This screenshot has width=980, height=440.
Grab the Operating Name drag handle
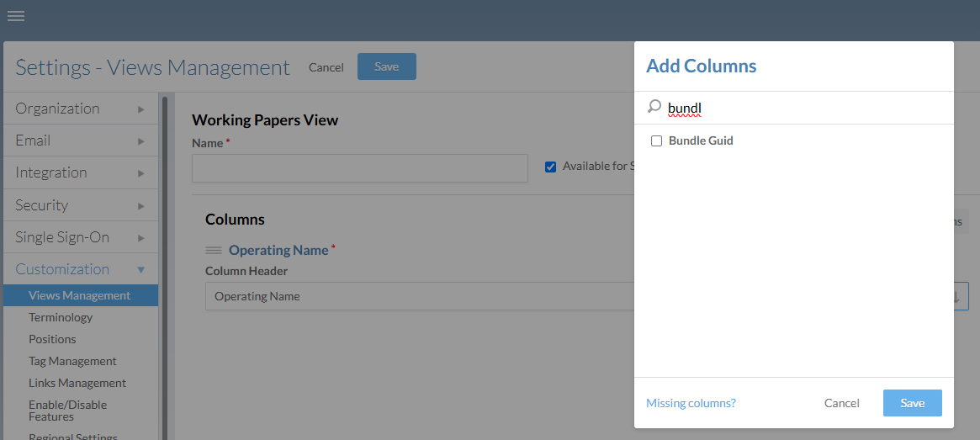pos(214,250)
